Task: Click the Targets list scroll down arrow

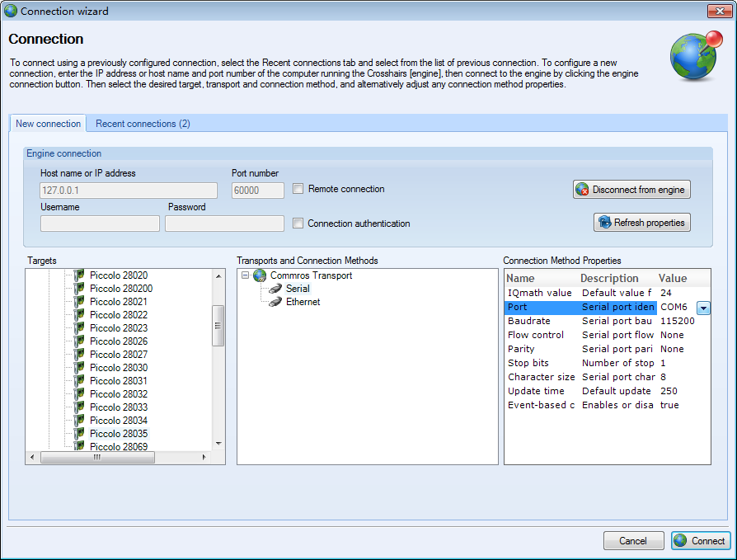Action: tap(218, 444)
